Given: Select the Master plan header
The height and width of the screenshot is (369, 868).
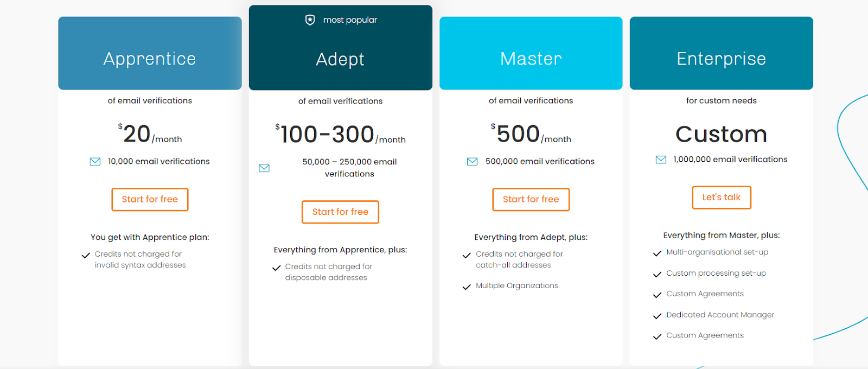Looking at the screenshot, I should (x=531, y=53).
